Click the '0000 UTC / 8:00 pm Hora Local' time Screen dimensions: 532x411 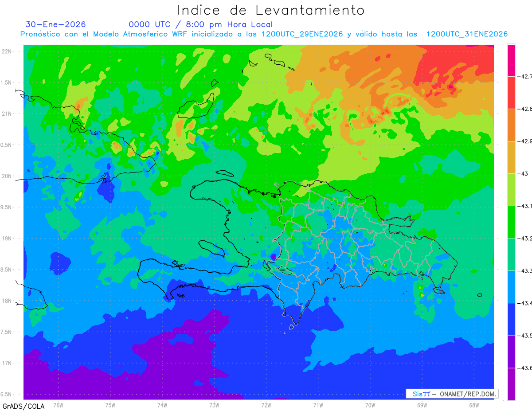200,24
